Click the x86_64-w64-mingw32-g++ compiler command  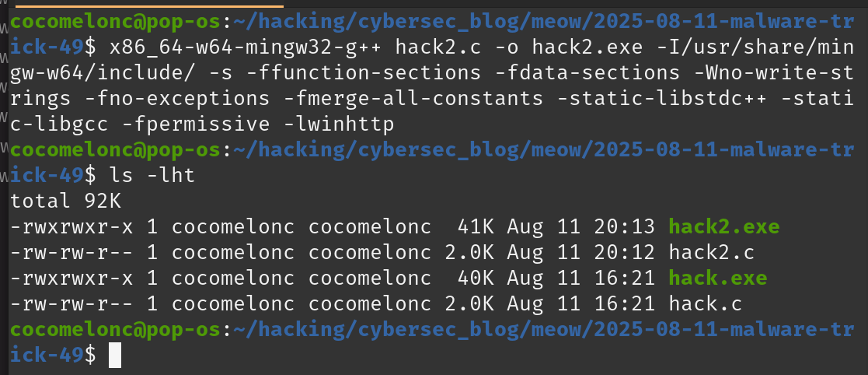pyautogui.click(x=246, y=48)
